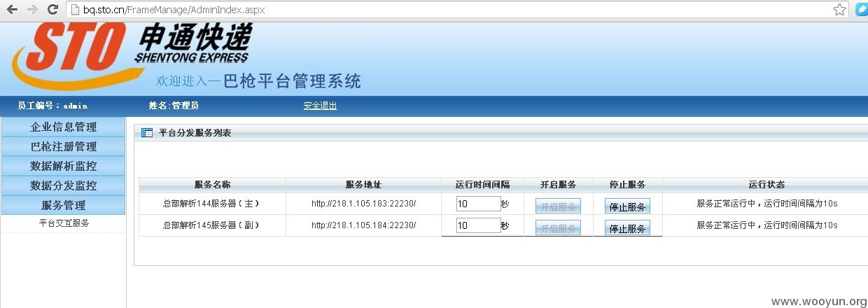Collapse the 服务管理 menu section
The height and width of the screenshot is (308, 868).
[x=63, y=205]
